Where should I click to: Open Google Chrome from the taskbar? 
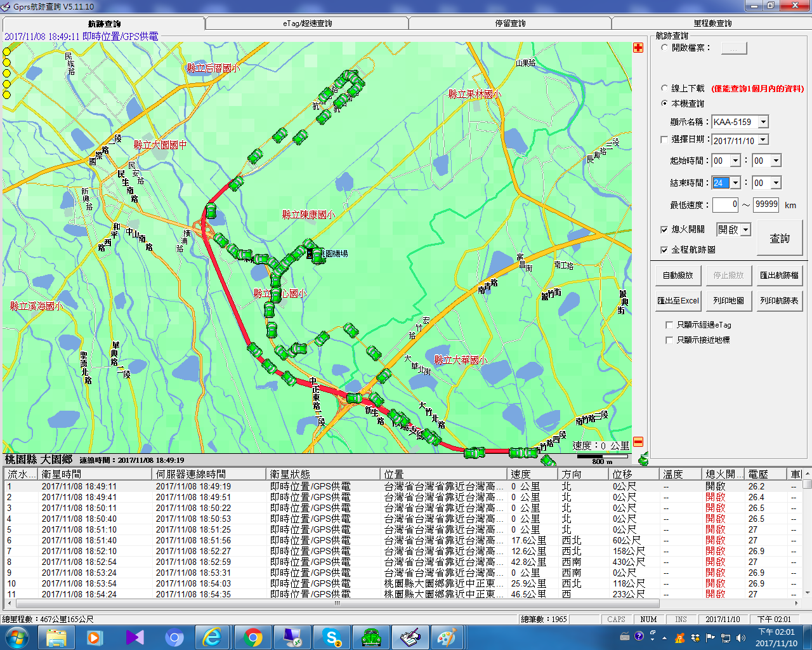coord(252,637)
